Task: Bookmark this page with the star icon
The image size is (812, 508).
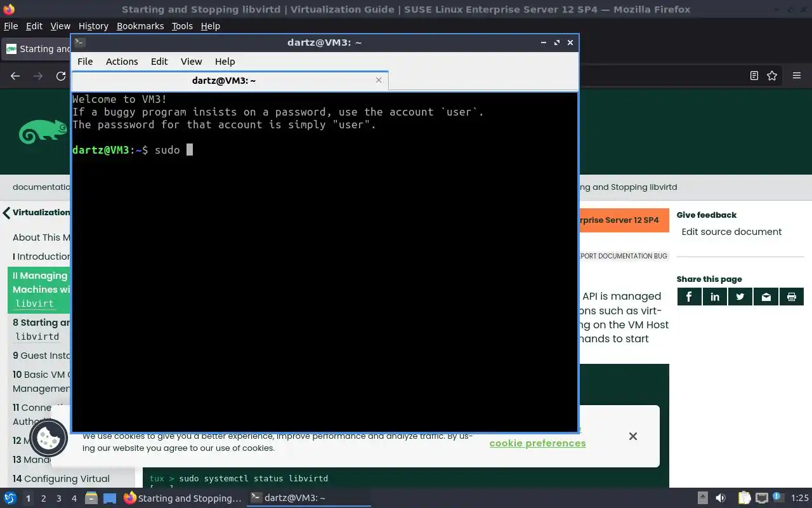Action: [x=772, y=76]
